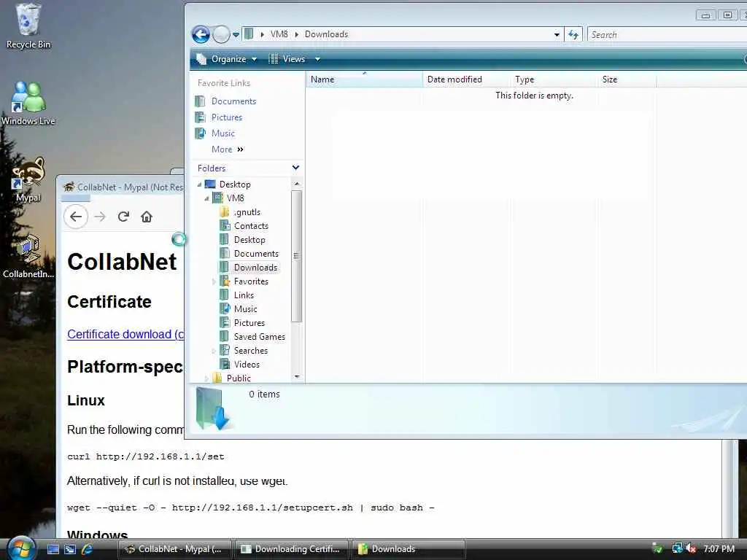Click the refresh button beside the address bar
Image resolution: width=747 pixels, height=560 pixels.
[x=573, y=34]
